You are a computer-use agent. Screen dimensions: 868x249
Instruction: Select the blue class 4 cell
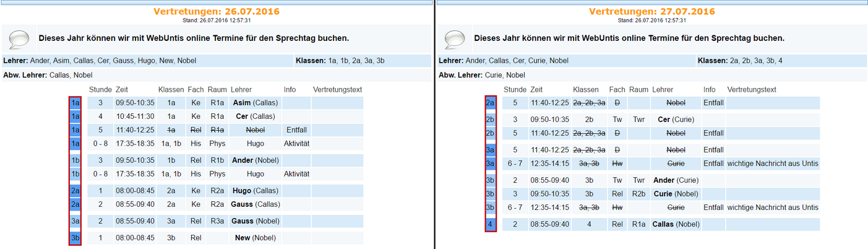[x=491, y=224]
